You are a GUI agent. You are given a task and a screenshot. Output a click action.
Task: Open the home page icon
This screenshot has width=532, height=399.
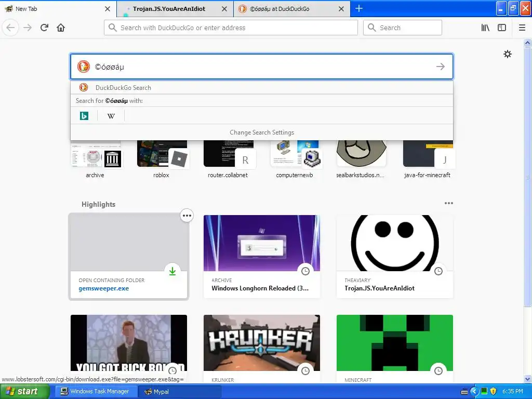(x=61, y=28)
